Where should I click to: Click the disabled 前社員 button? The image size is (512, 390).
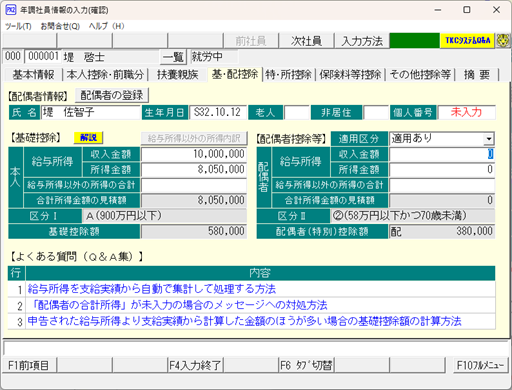coord(251,41)
